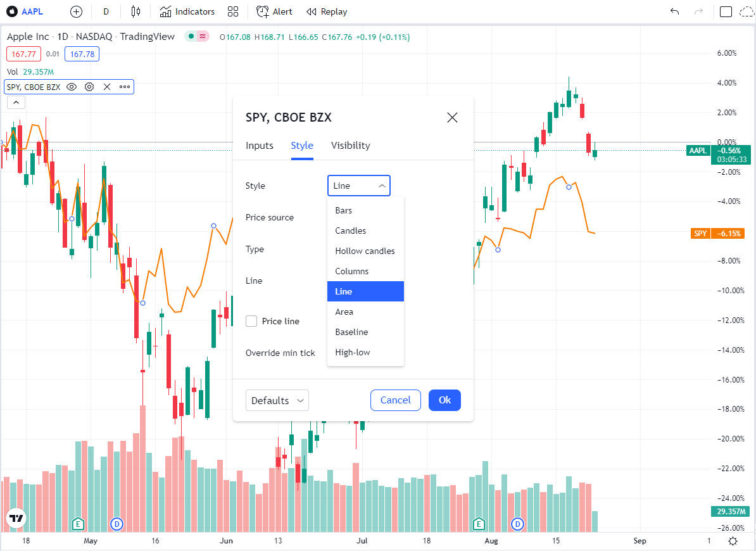This screenshot has height=551, width=756.
Task: Click the 167.78 ask price field
Action: pos(82,54)
